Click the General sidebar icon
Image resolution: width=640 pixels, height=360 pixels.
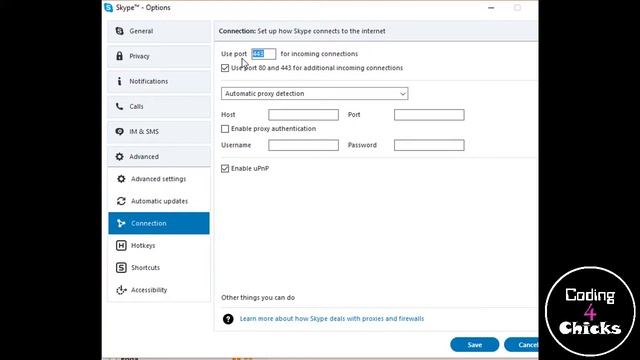pos(120,31)
